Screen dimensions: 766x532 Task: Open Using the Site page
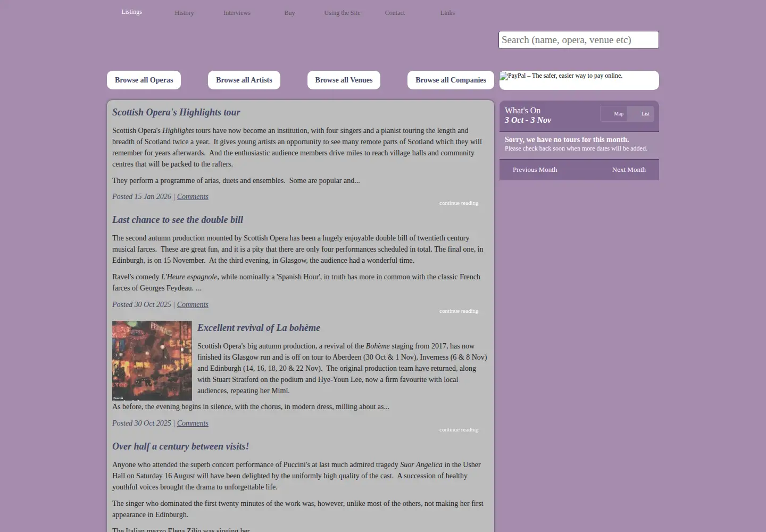(342, 13)
